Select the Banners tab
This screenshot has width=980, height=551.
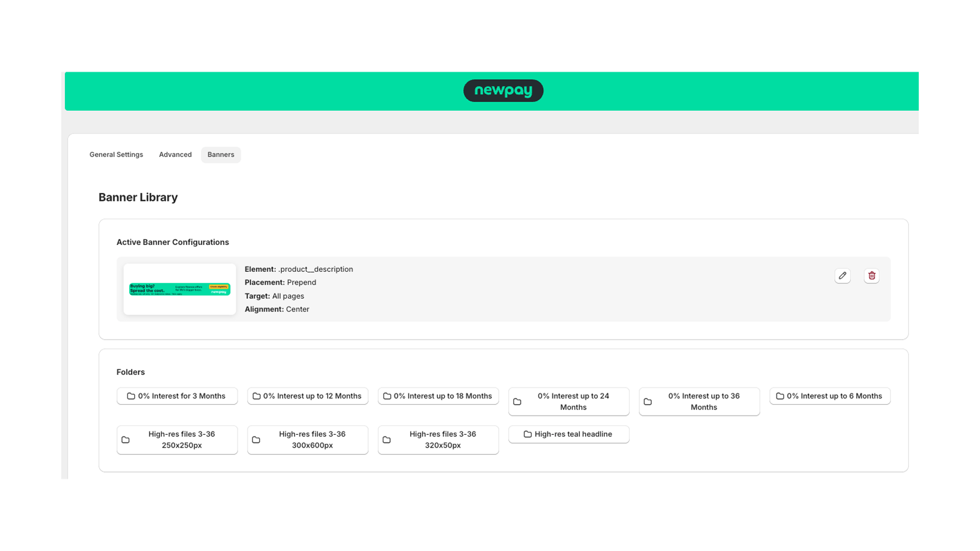pos(221,154)
